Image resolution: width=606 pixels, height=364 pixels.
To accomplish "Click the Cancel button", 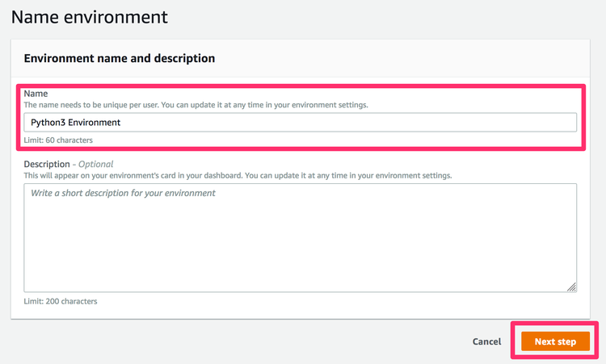I will pyautogui.click(x=486, y=341).
